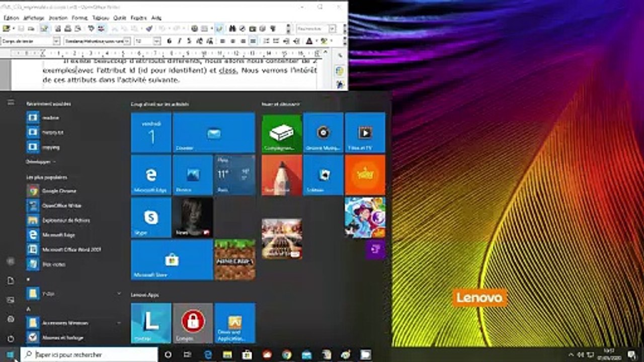Image resolution: width=644 pixels, height=362 pixels.
Task: Expand the Accessoires Windows folder
Action: coord(74,323)
